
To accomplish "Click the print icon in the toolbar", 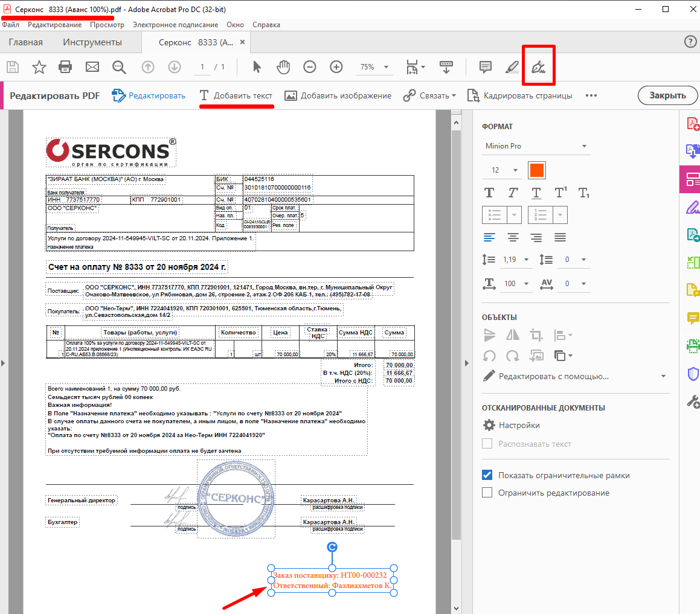I will [65, 67].
